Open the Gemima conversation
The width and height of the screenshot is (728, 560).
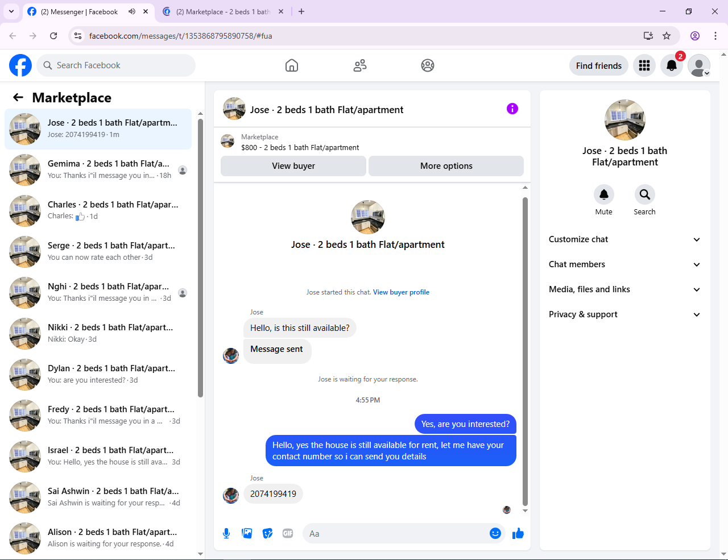(x=98, y=170)
